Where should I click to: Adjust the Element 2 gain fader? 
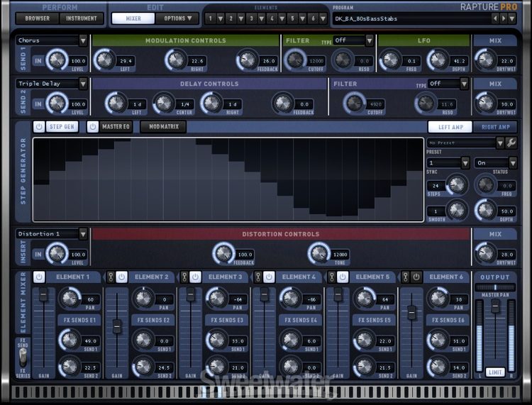pyautogui.click(x=117, y=326)
